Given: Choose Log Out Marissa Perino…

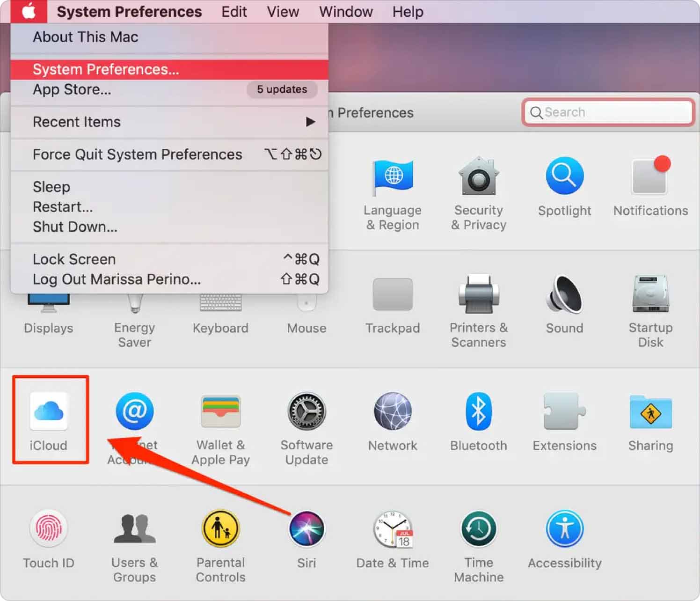Looking at the screenshot, I should [x=169, y=279].
